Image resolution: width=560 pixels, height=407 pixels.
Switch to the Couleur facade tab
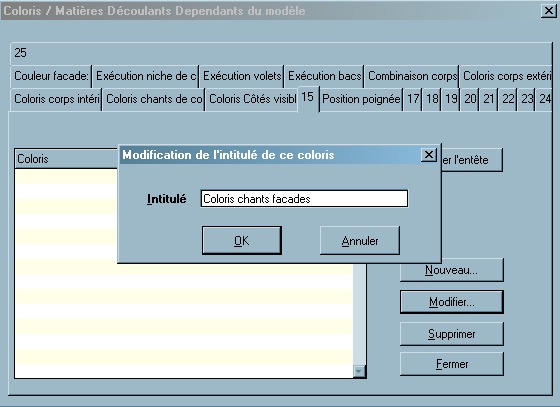51,76
